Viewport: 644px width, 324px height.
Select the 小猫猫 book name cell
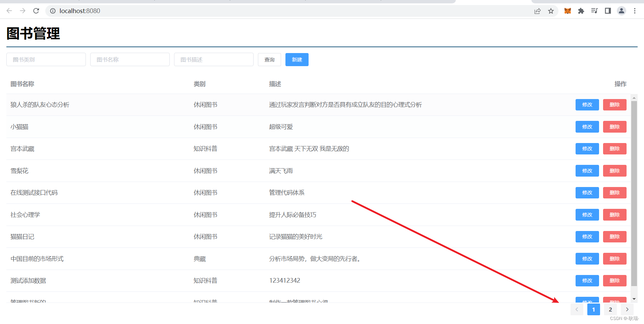19,127
